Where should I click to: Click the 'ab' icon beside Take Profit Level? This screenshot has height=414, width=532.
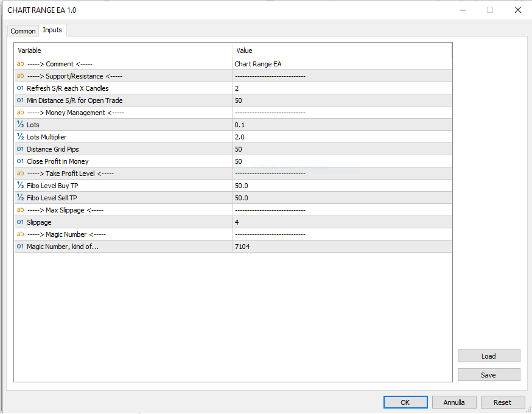tap(20, 174)
